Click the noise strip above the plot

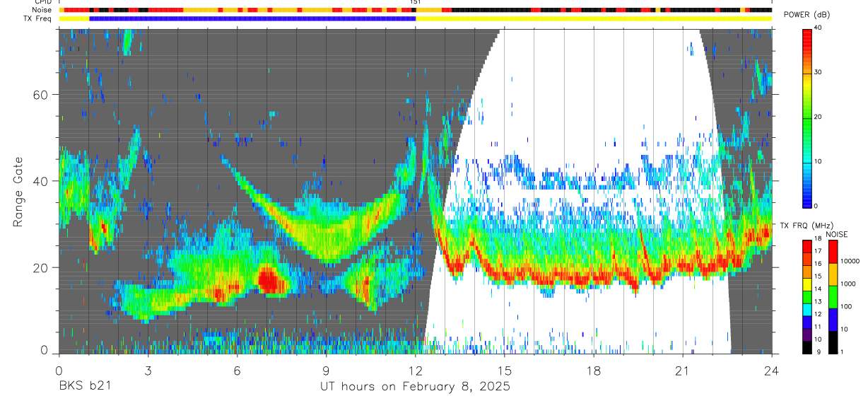415,11
